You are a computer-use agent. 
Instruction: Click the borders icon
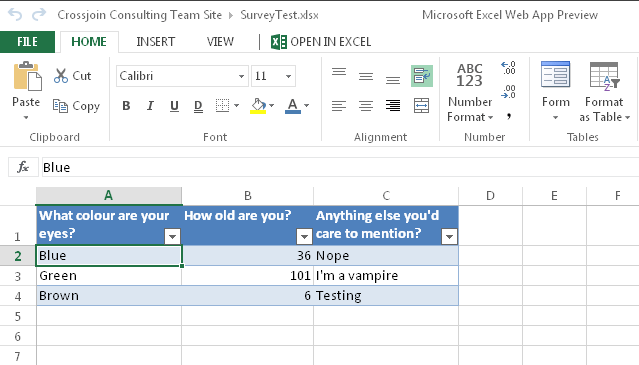tap(223, 106)
